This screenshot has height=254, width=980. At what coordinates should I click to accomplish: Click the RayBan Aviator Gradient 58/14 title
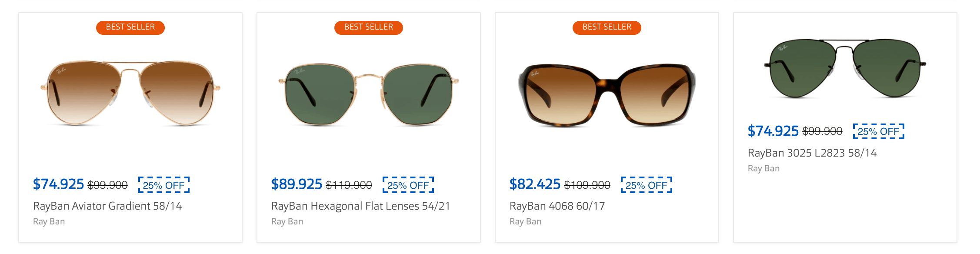tap(107, 206)
